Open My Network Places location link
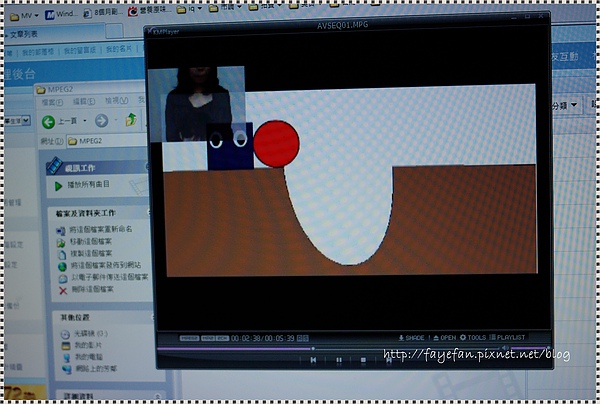Screen dimensions: 600x404 coord(96,369)
